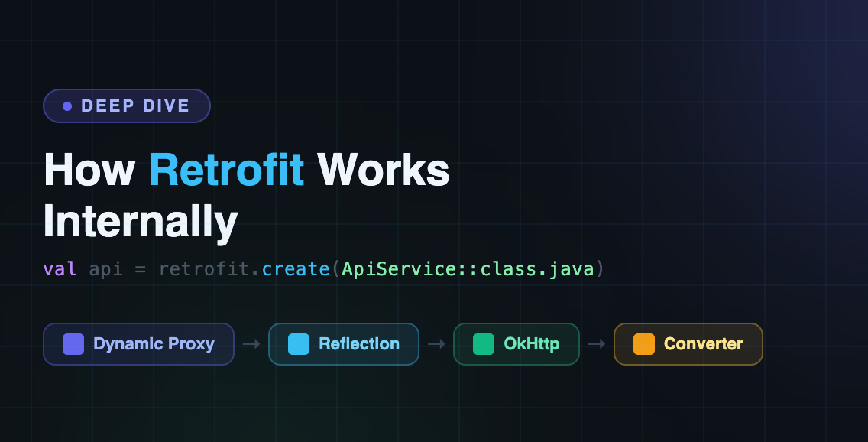Select the Reflection chip
The width and height of the screenshot is (868, 442).
pos(344,344)
